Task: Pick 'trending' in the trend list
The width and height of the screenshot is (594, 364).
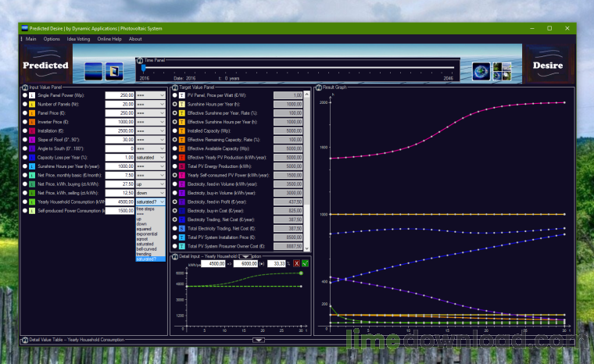Action: (150, 254)
